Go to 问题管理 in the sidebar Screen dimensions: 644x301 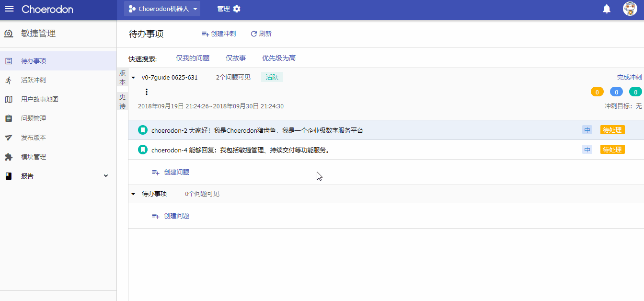(34, 118)
